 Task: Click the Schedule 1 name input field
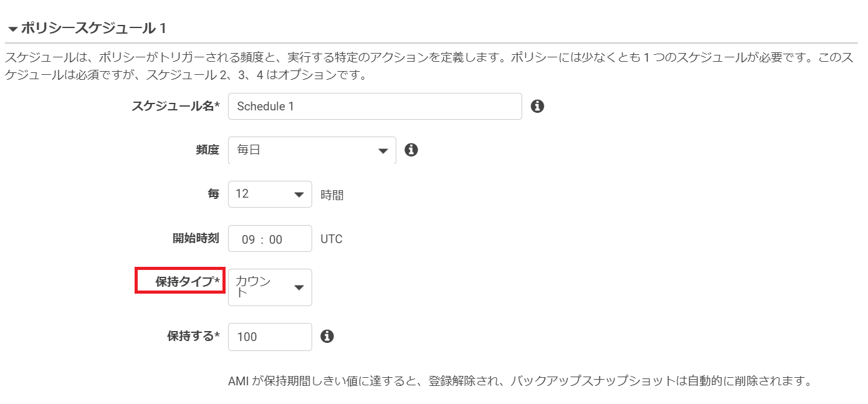click(x=375, y=107)
